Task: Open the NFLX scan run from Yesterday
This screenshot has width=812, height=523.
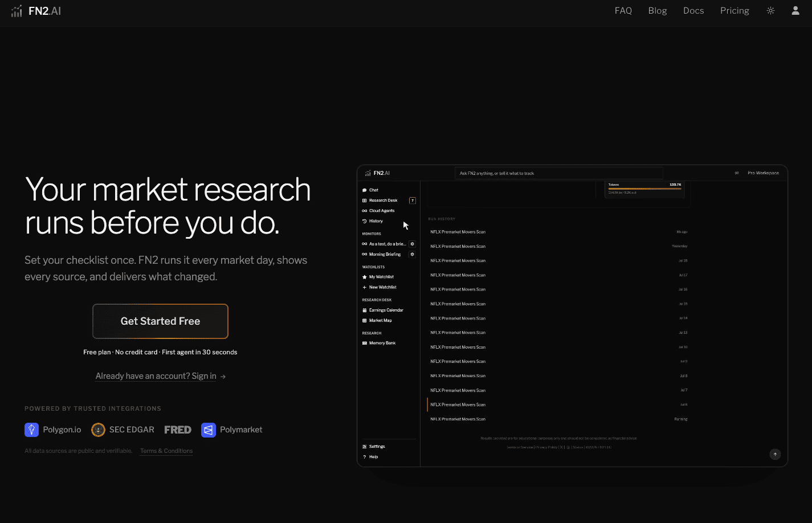Action: pos(558,246)
